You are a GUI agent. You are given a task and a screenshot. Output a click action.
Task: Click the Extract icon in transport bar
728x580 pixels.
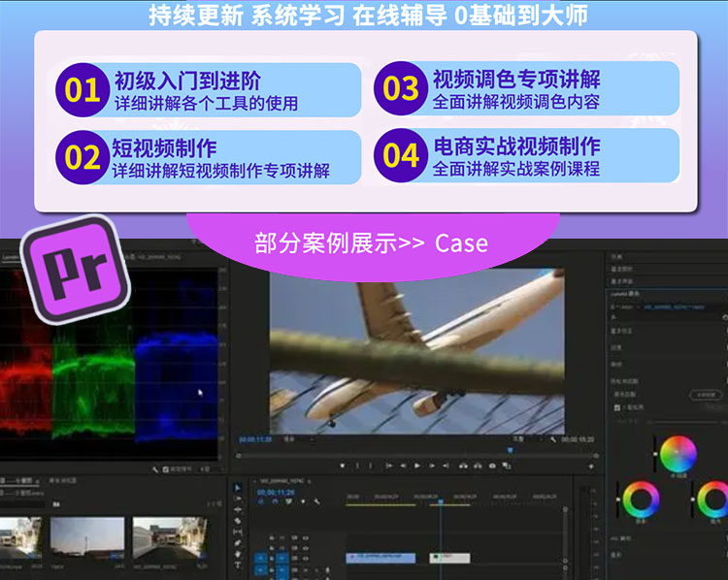(x=478, y=466)
